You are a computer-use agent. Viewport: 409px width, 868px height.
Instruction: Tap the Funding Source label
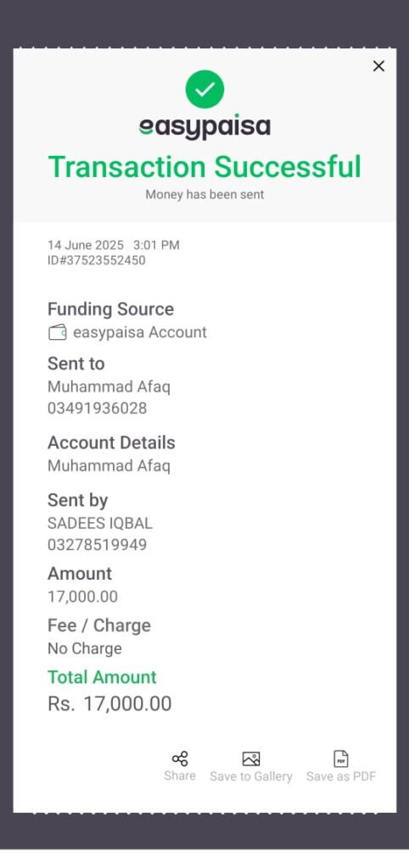(111, 309)
